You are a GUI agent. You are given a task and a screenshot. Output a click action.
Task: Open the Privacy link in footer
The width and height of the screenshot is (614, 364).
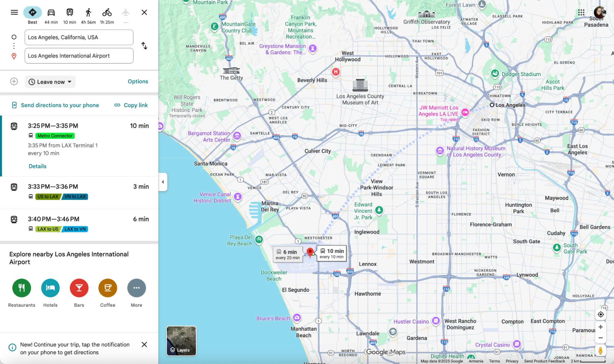click(512, 361)
